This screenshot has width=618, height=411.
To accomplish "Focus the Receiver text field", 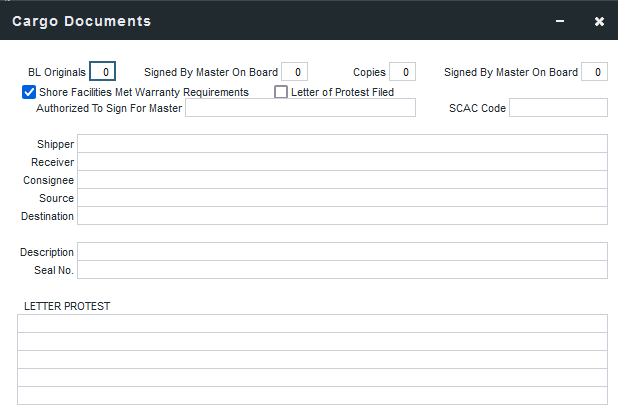I will (342, 162).
